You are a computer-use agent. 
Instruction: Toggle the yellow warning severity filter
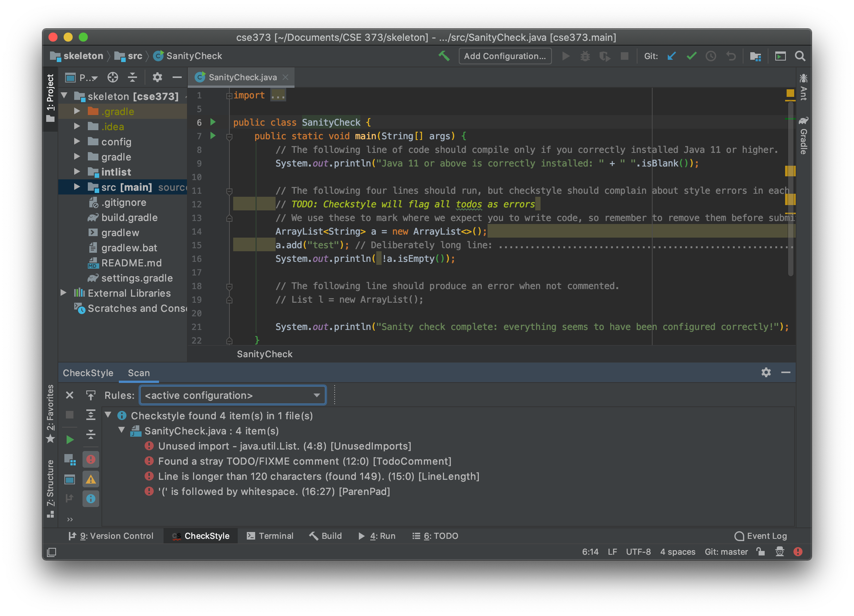coord(91,479)
